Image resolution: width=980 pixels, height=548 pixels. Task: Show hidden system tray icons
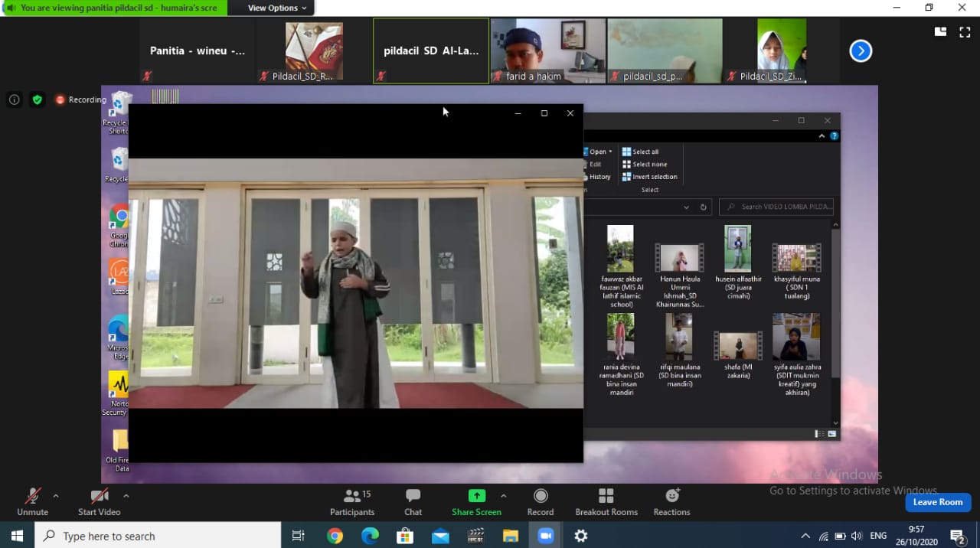[x=805, y=536]
